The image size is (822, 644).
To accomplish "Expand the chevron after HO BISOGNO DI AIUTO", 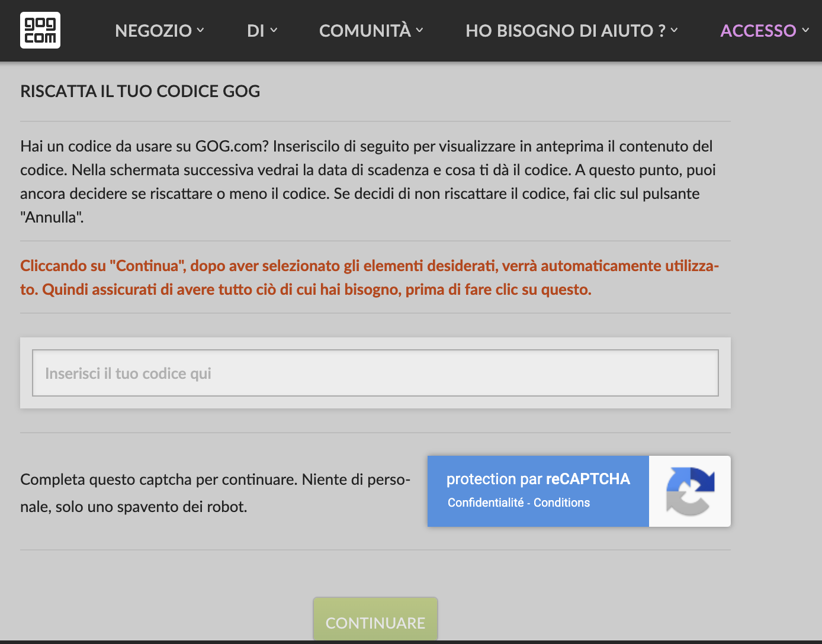I will pyautogui.click(x=674, y=30).
